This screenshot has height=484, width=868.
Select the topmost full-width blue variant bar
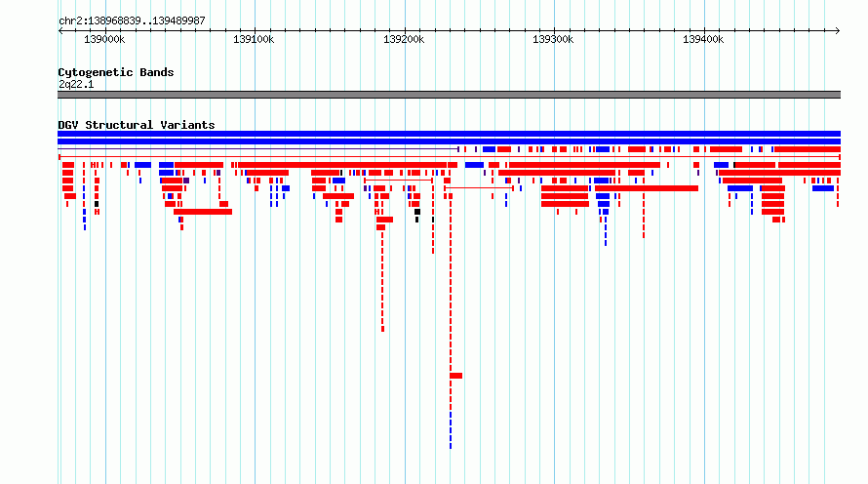point(449,134)
